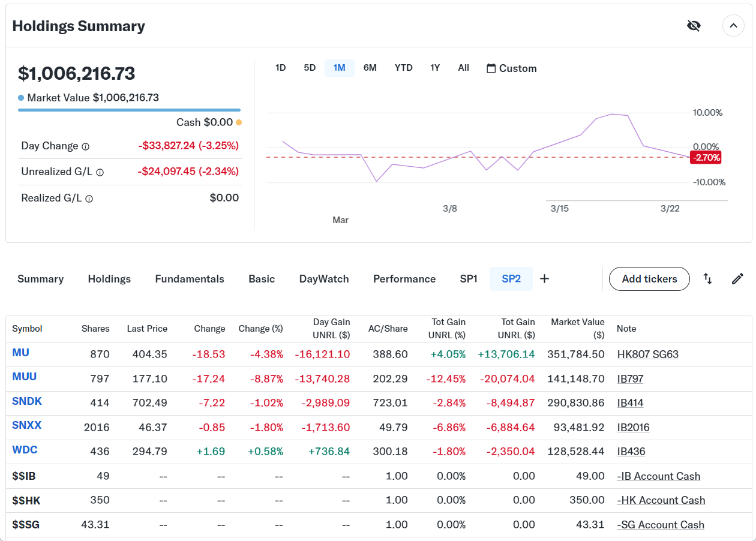This screenshot has height=541, width=756.
Task: Click the pencil edit icon
Action: coord(737,279)
